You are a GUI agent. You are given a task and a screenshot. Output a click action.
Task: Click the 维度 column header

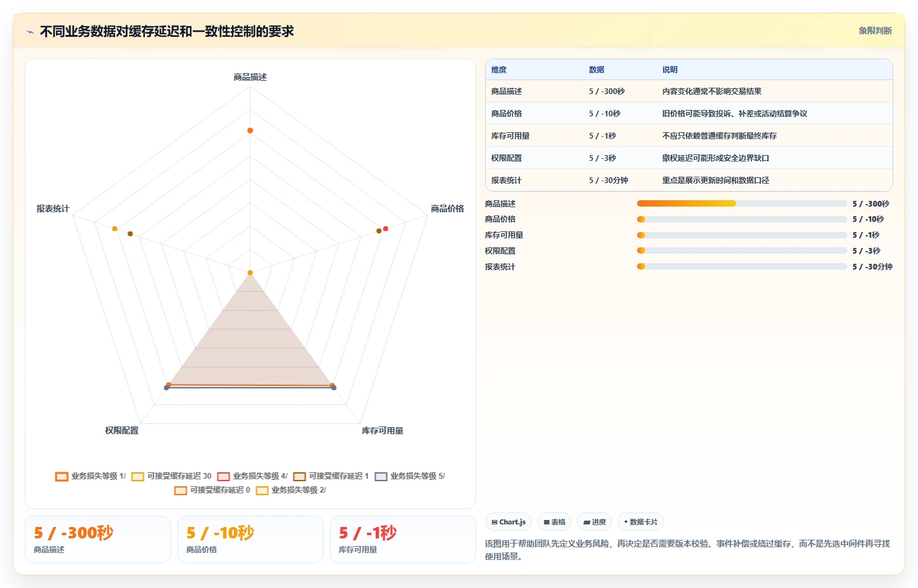click(499, 70)
